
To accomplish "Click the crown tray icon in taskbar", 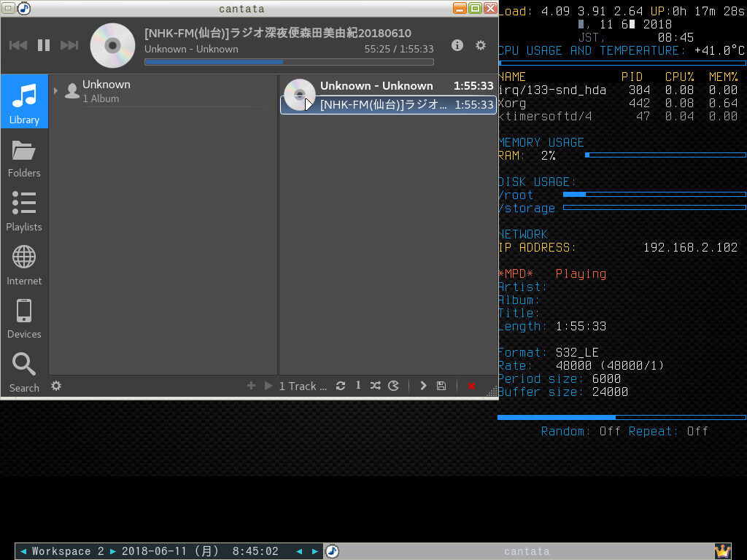I will coord(723,551).
